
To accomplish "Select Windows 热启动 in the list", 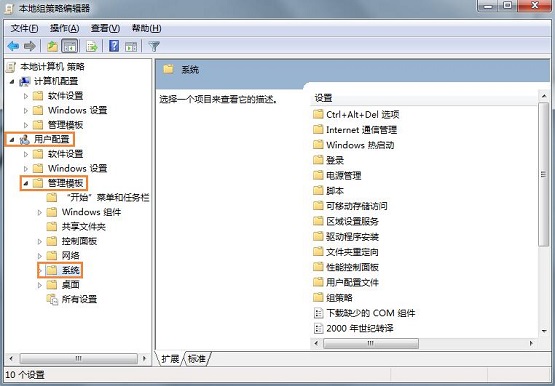I will (x=360, y=145).
